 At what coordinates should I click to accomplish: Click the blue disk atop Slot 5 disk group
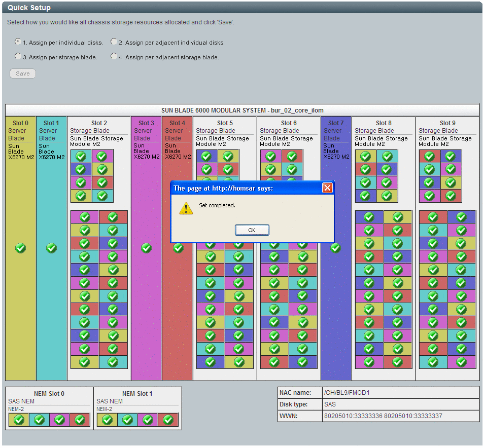click(206, 156)
